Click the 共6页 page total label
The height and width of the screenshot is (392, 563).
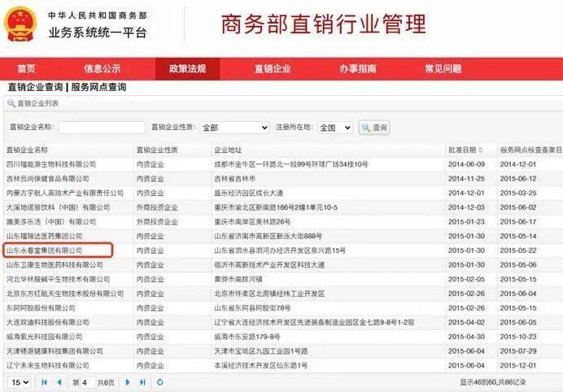click(106, 382)
